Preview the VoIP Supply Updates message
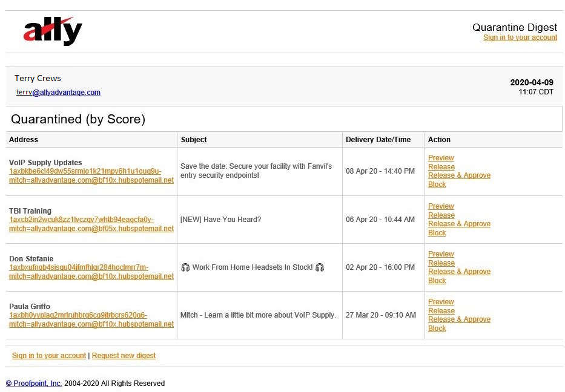Image resolution: width=565 pixels, height=392 pixels. (x=441, y=158)
